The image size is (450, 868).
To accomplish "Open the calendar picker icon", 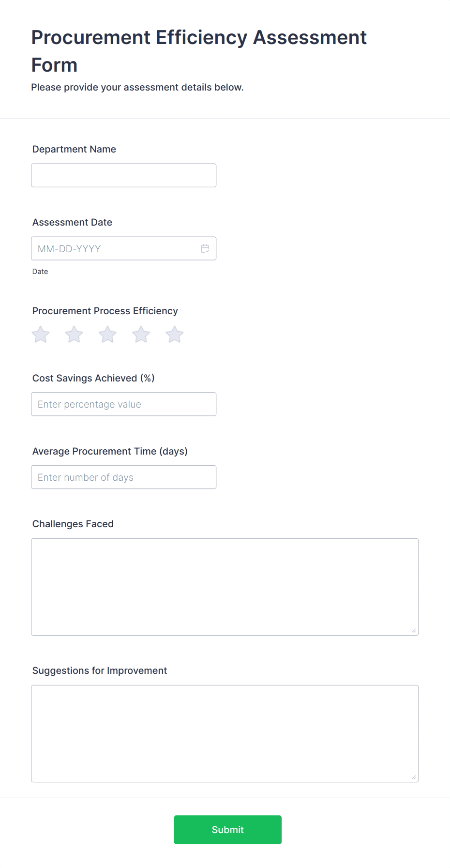I will click(205, 248).
